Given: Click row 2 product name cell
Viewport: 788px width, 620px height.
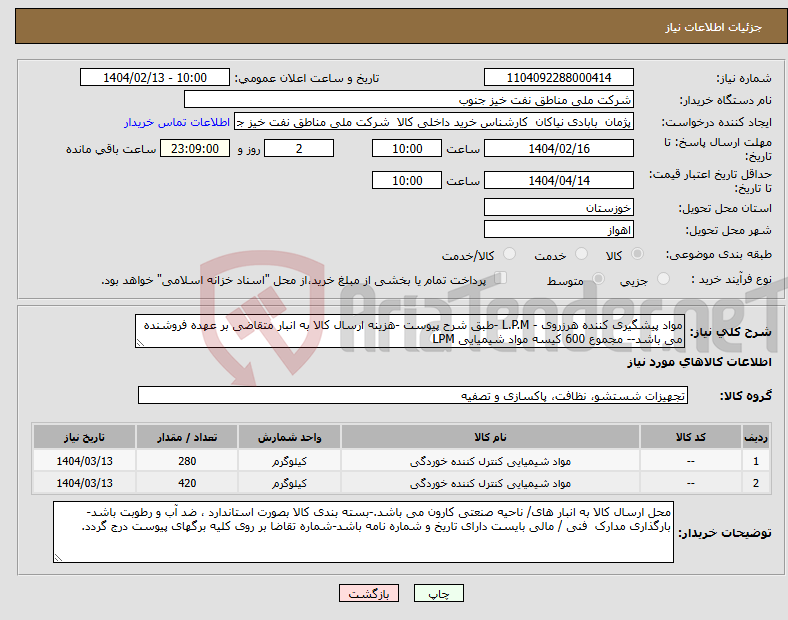Looking at the screenshot, I should (490, 483).
